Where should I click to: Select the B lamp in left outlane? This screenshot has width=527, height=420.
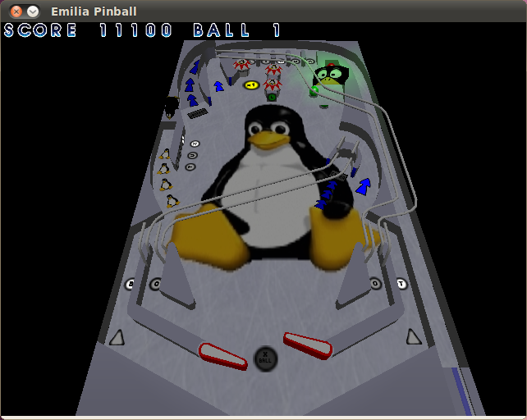[130, 285]
